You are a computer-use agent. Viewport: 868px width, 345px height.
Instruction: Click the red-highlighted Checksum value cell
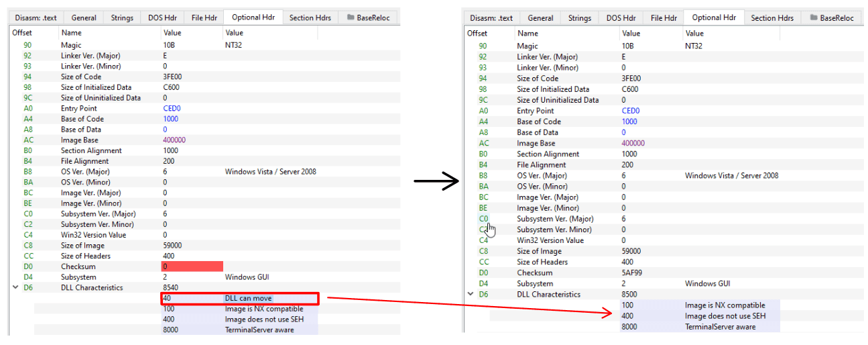(x=192, y=266)
